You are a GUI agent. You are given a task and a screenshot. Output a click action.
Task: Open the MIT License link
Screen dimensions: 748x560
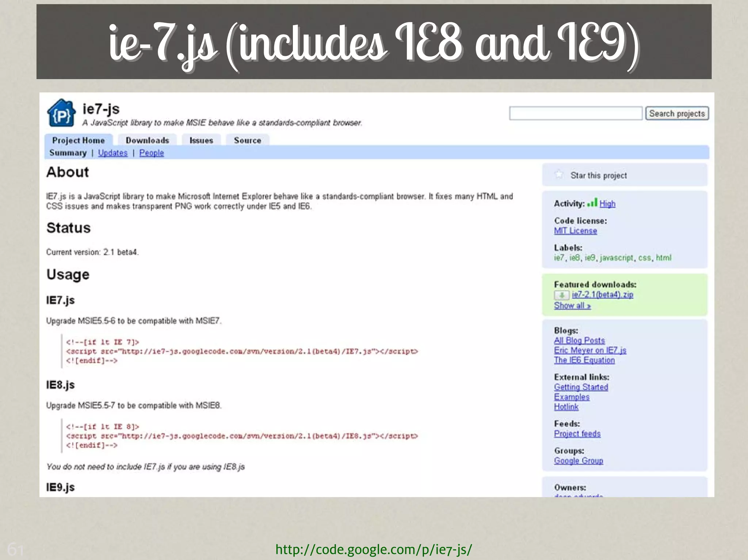click(575, 231)
